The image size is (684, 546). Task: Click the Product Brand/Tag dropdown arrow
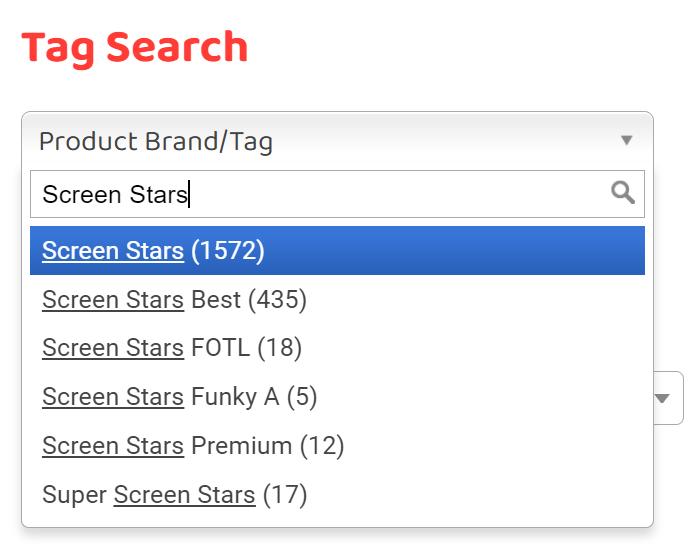pos(627,141)
